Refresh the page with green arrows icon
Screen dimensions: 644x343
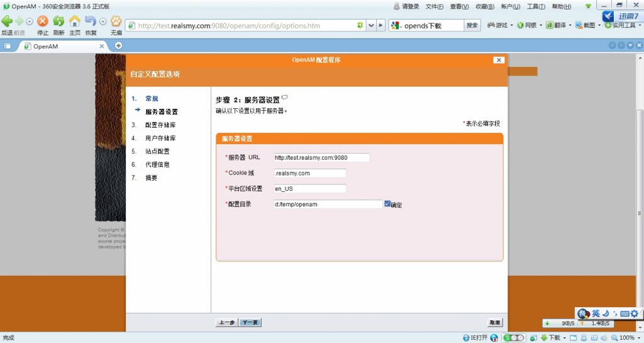click(58, 21)
